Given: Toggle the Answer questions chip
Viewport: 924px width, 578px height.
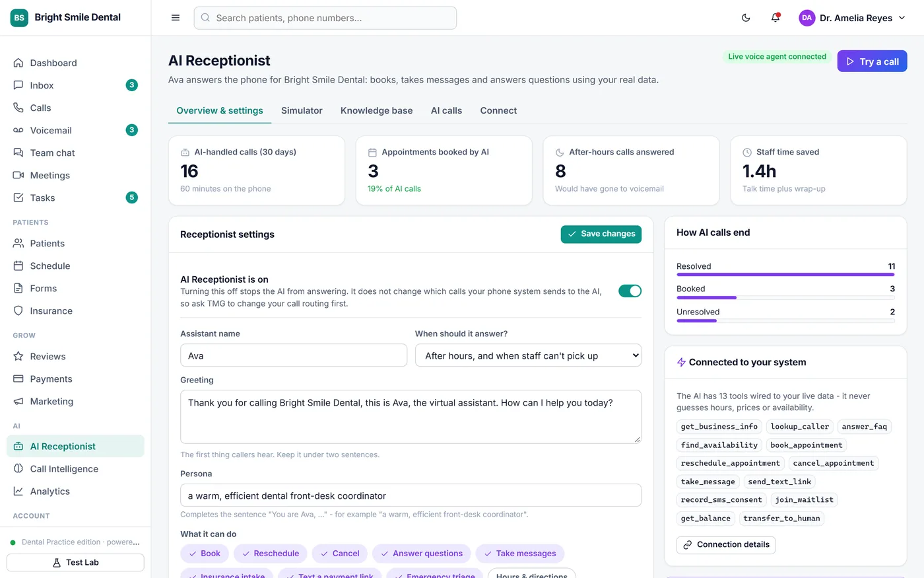Looking at the screenshot, I should click(422, 554).
